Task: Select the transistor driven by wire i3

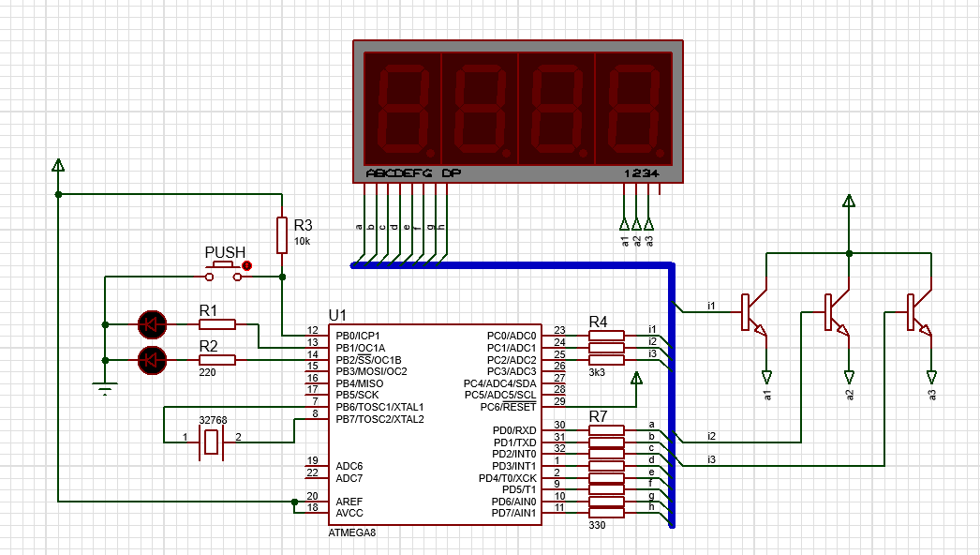Action: 919,312
